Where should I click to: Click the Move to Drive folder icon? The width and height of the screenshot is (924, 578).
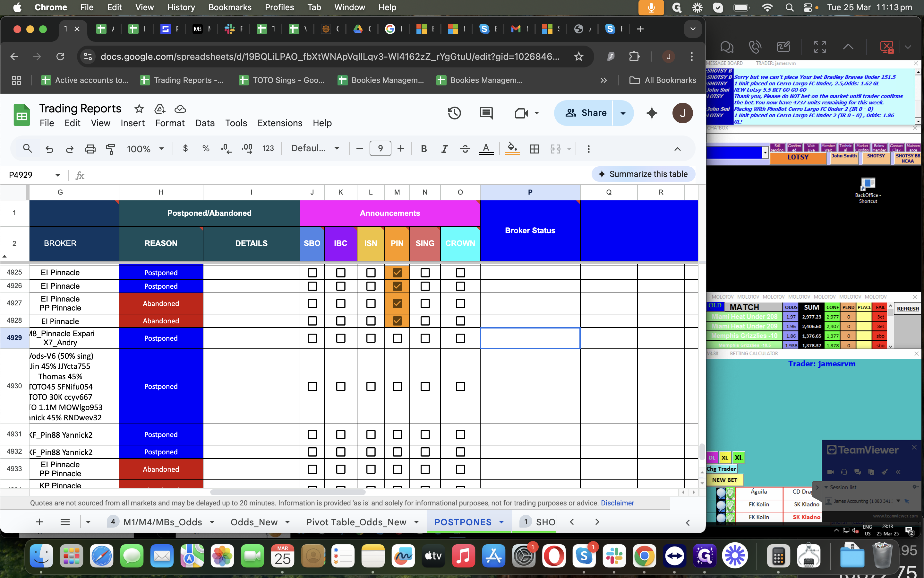[x=159, y=109]
